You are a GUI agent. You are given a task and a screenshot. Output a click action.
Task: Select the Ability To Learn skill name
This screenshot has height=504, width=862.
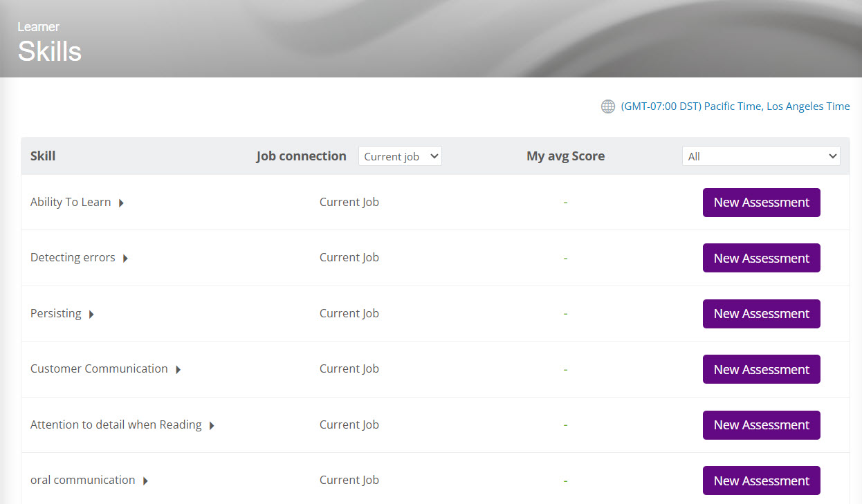[x=71, y=203]
